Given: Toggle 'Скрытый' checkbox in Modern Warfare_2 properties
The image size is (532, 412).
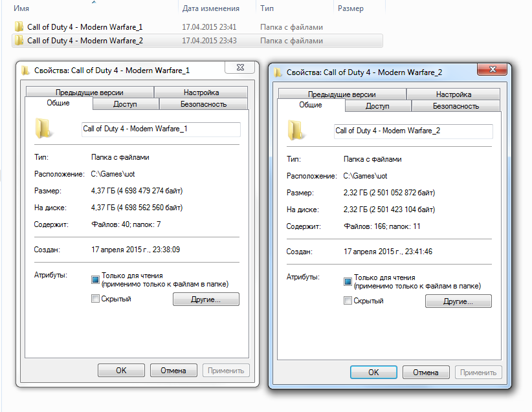Looking at the screenshot, I should tap(348, 301).
